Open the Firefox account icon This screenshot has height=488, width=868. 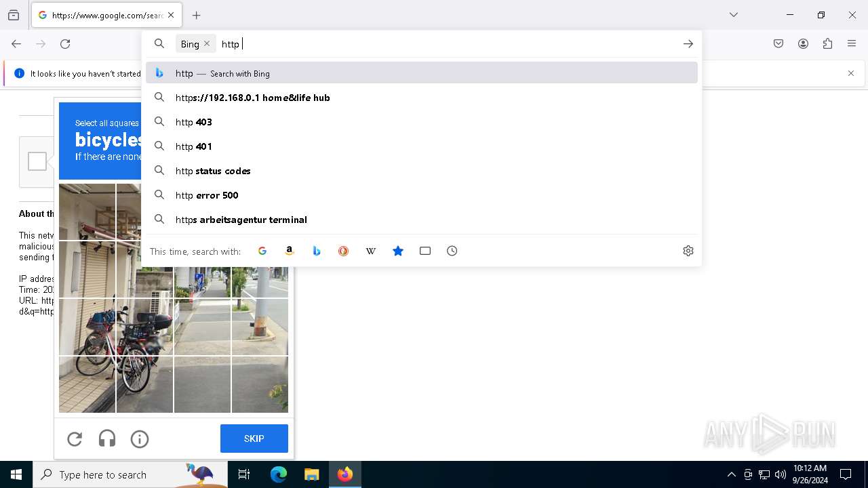[x=803, y=44]
